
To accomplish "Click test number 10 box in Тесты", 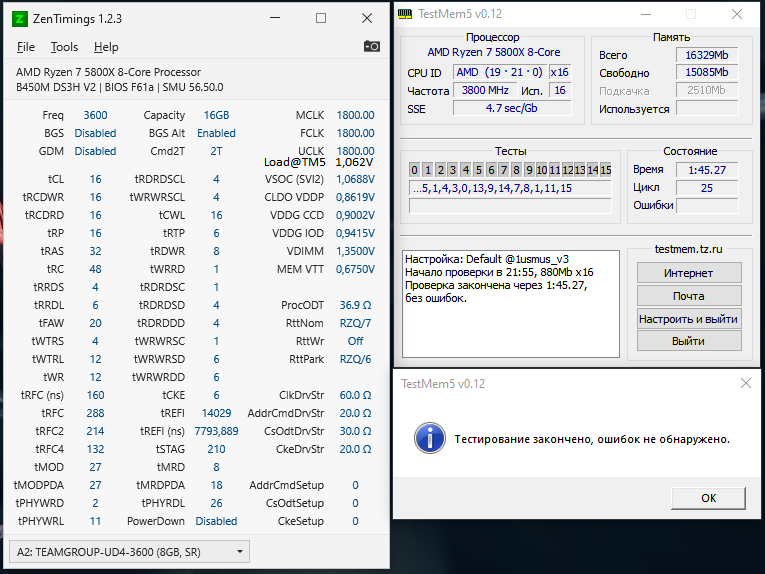I will tap(542, 170).
